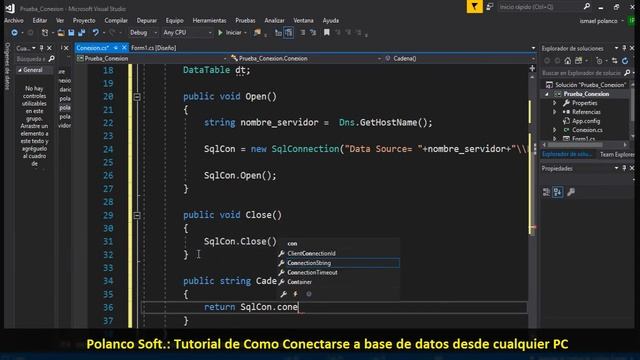Click the new project toolbar icon
This screenshot has height=360, width=640.
point(45,33)
